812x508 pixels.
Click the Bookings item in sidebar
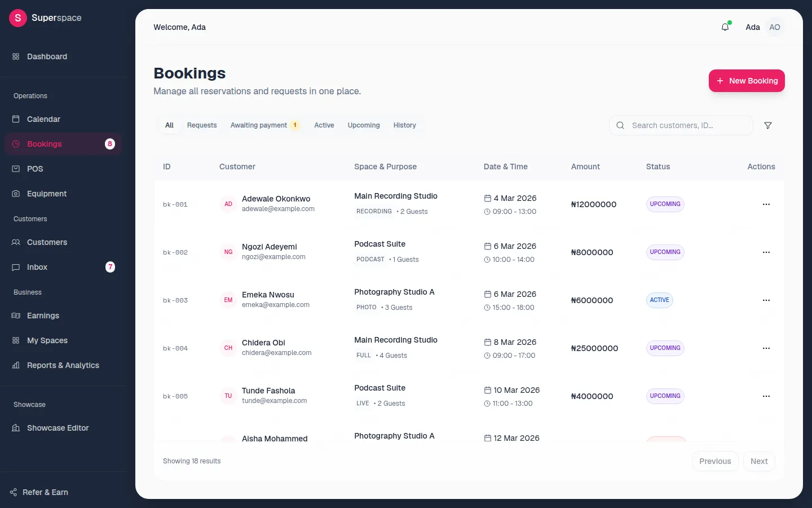click(63, 144)
